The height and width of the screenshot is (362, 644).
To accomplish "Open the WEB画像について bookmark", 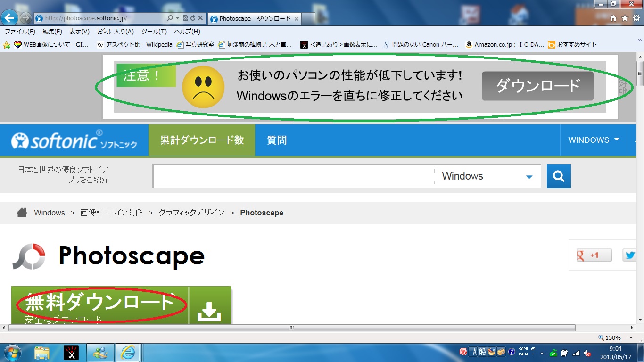I will click(51, 45).
